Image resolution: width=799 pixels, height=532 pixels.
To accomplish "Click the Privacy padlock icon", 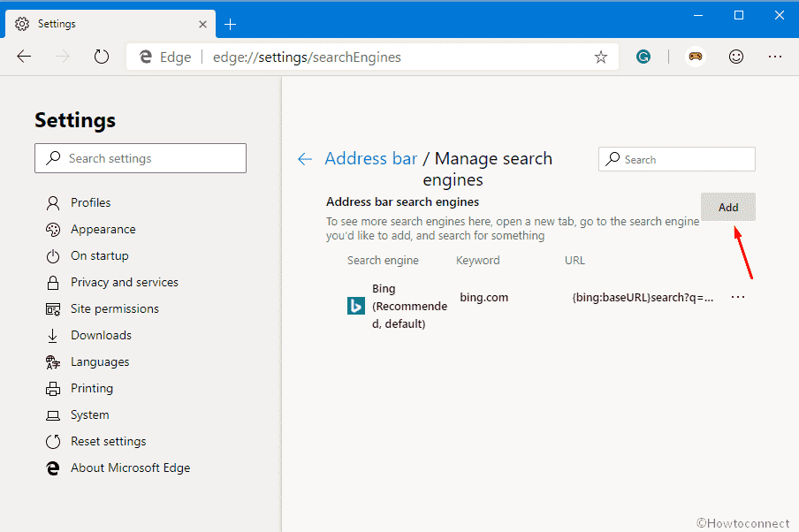I will pos(53,282).
